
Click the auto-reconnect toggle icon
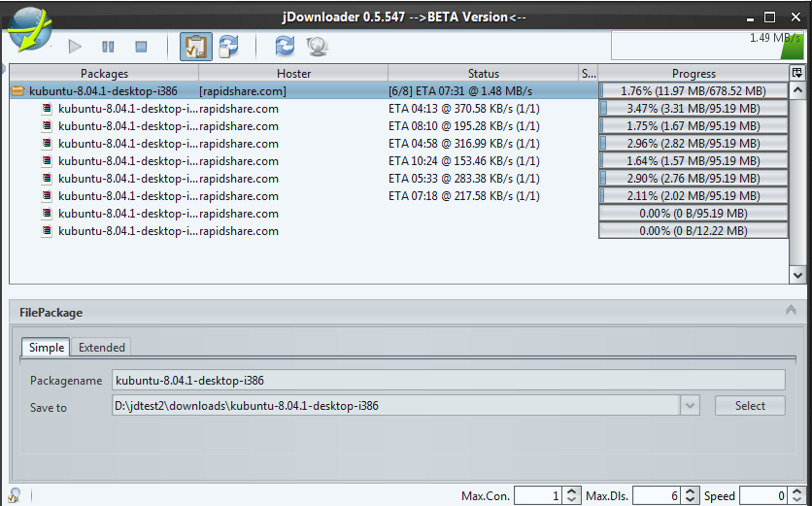pos(228,46)
